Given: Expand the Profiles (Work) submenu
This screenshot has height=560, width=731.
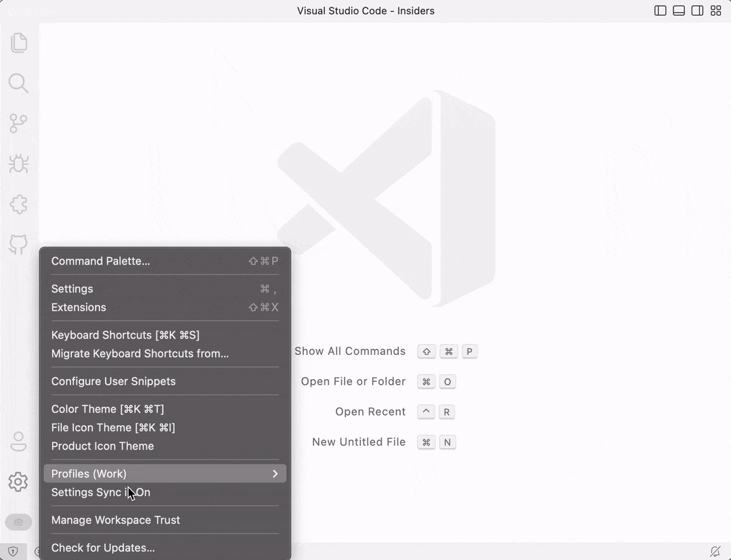Looking at the screenshot, I should point(164,473).
